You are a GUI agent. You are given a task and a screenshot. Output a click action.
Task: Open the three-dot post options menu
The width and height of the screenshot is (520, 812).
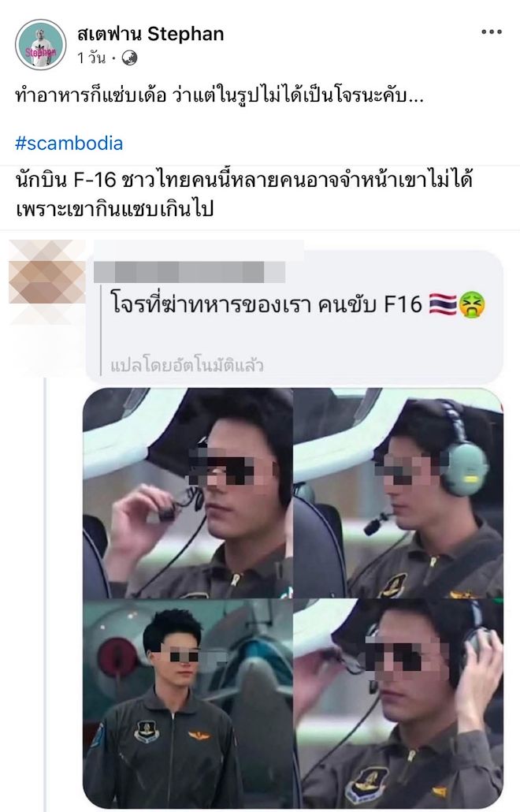tap(491, 32)
